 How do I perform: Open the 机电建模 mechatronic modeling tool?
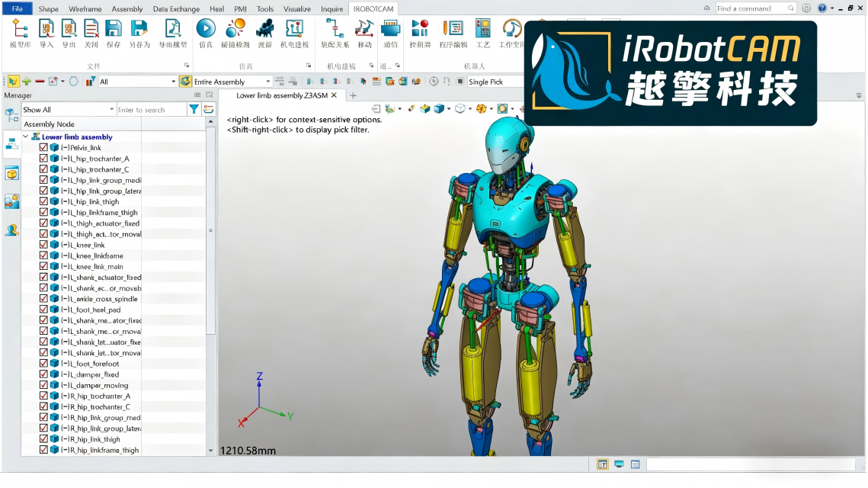pyautogui.click(x=294, y=33)
